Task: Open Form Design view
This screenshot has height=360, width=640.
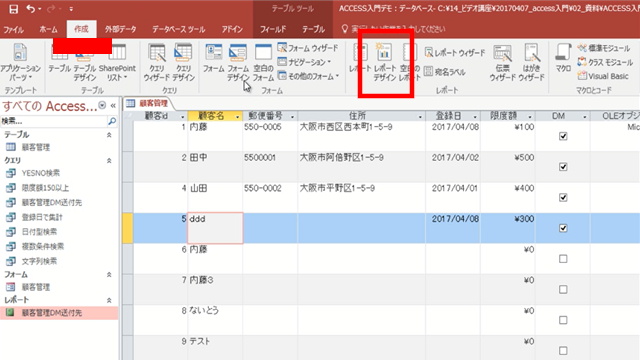Action: (238, 62)
